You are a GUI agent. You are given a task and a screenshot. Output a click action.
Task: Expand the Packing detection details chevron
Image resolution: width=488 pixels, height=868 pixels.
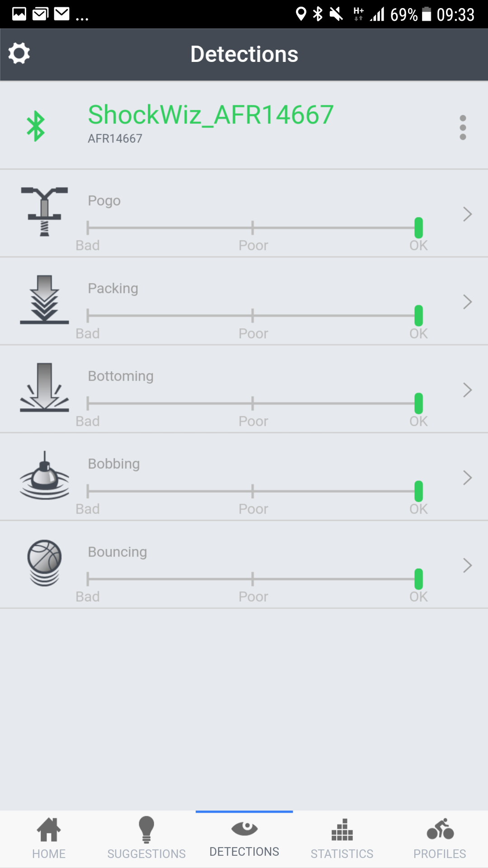pos(467,302)
